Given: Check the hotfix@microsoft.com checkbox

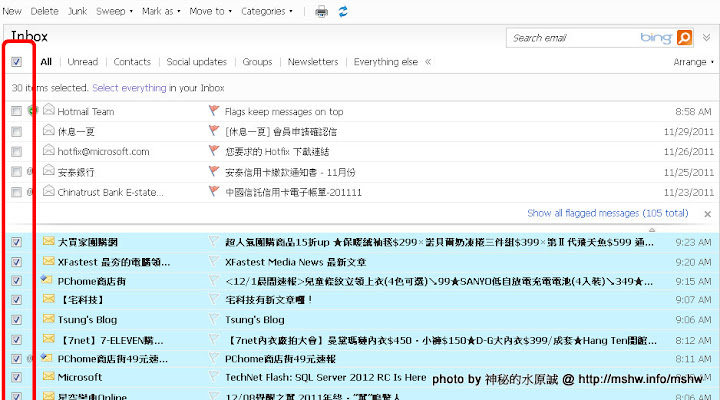Looking at the screenshot, I should point(17,152).
